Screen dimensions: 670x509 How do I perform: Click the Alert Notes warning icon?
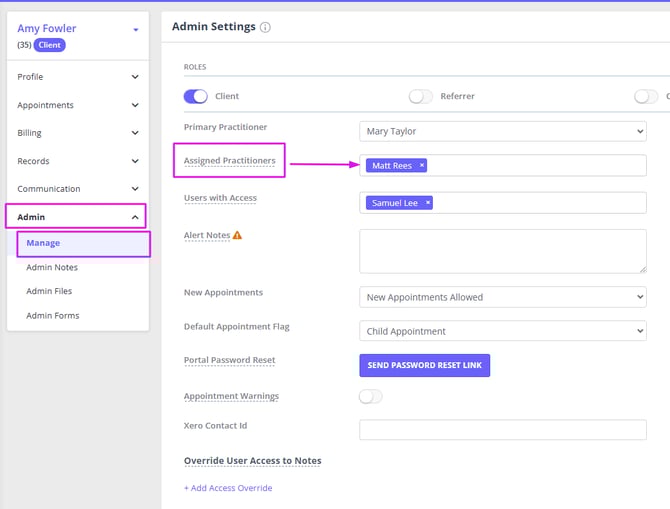tap(238, 236)
